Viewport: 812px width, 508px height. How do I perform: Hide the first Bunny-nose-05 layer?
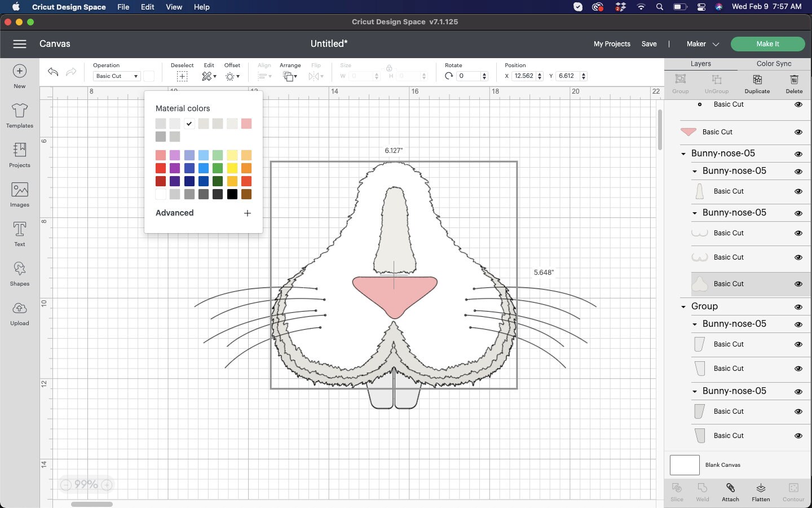coord(799,153)
